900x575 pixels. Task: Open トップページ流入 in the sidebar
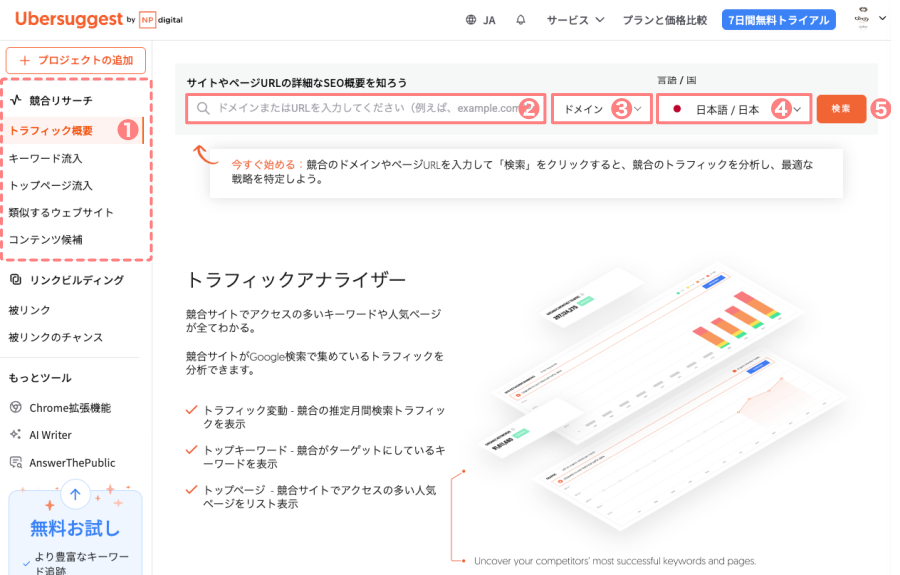[51, 185]
